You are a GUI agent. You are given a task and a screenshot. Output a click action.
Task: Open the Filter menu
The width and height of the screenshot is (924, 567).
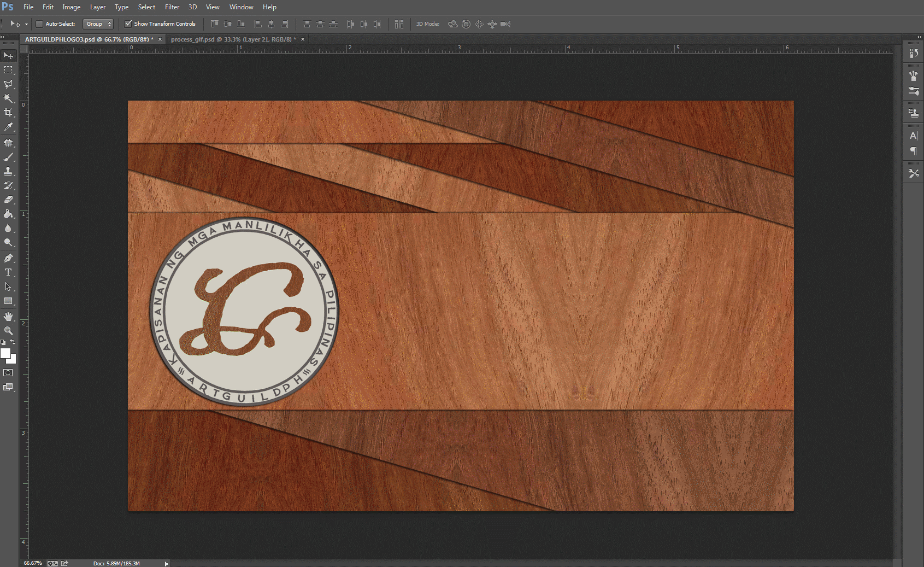[x=172, y=7]
